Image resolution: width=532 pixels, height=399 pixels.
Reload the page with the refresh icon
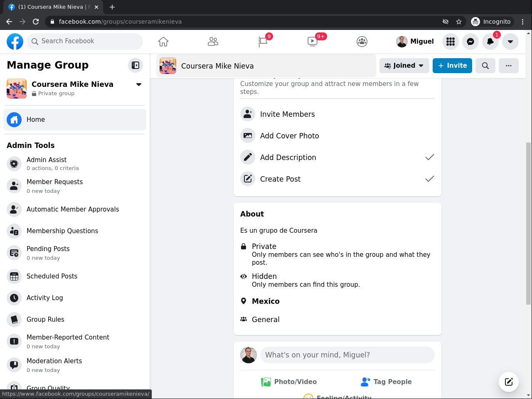pos(36,22)
